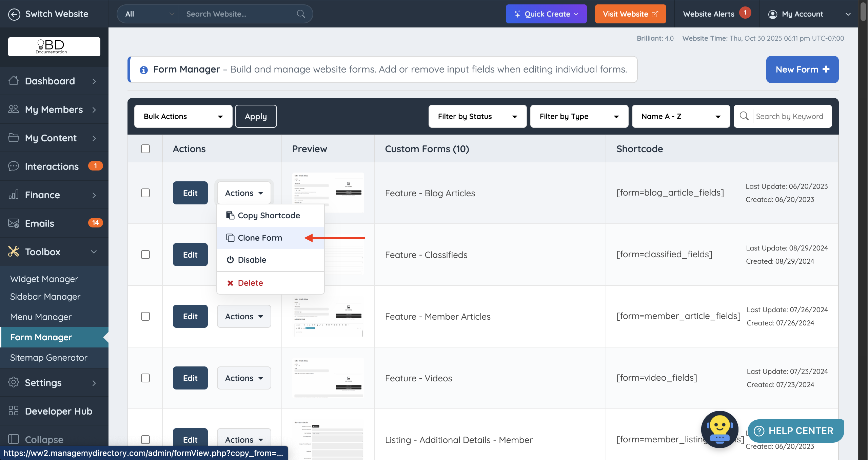Select Clone Form from the actions menu
868x460 pixels.
tap(260, 238)
